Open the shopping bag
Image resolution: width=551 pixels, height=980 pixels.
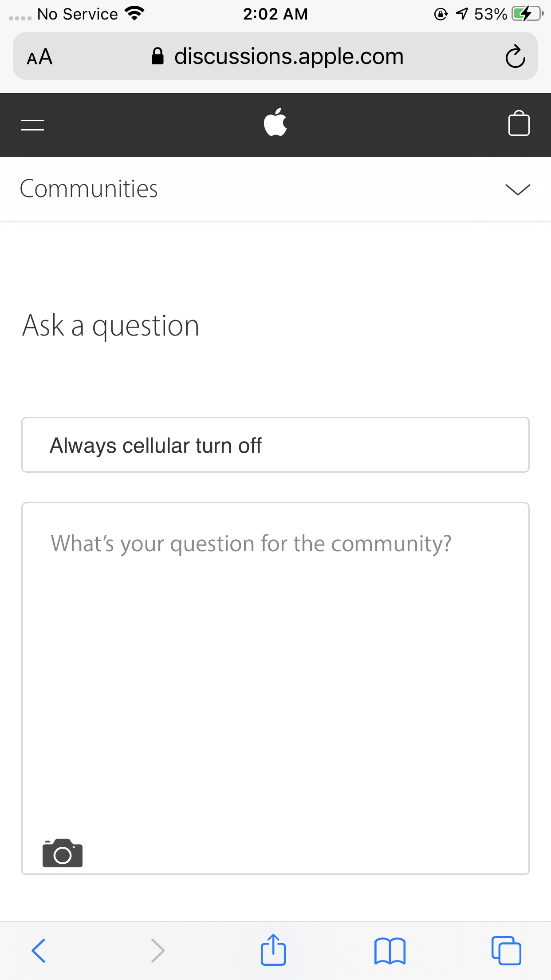click(x=519, y=123)
